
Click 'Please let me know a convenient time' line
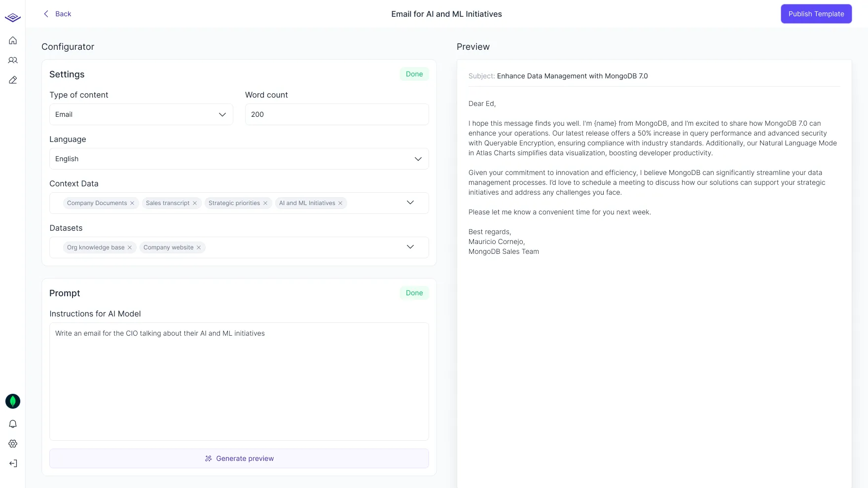click(x=560, y=212)
